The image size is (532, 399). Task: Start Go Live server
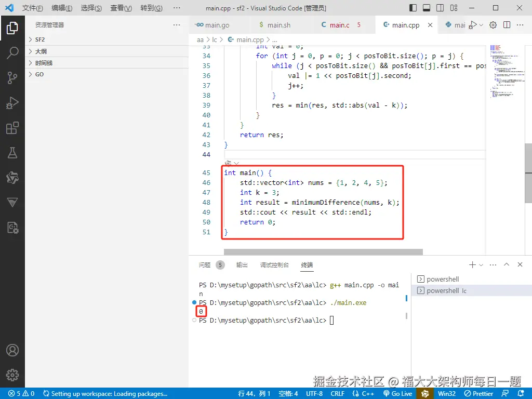tap(397, 394)
